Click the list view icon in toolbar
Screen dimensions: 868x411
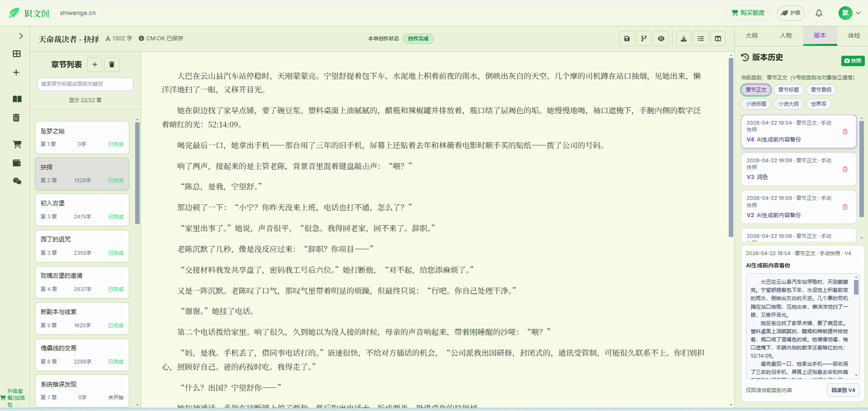point(701,39)
